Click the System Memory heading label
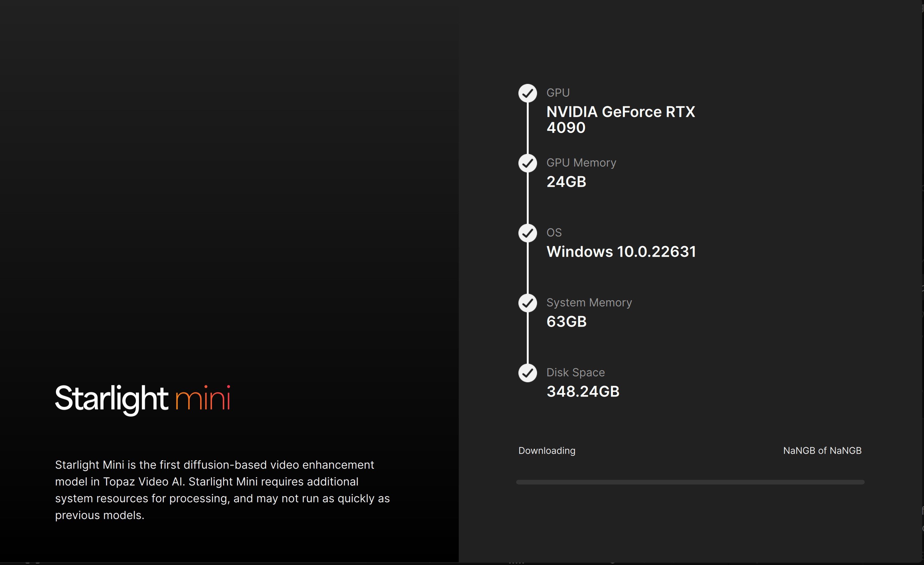This screenshot has height=565, width=924. click(589, 303)
